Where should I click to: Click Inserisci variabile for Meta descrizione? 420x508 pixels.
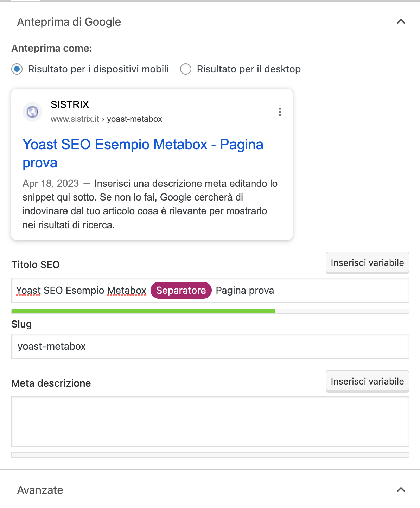(x=368, y=381)
